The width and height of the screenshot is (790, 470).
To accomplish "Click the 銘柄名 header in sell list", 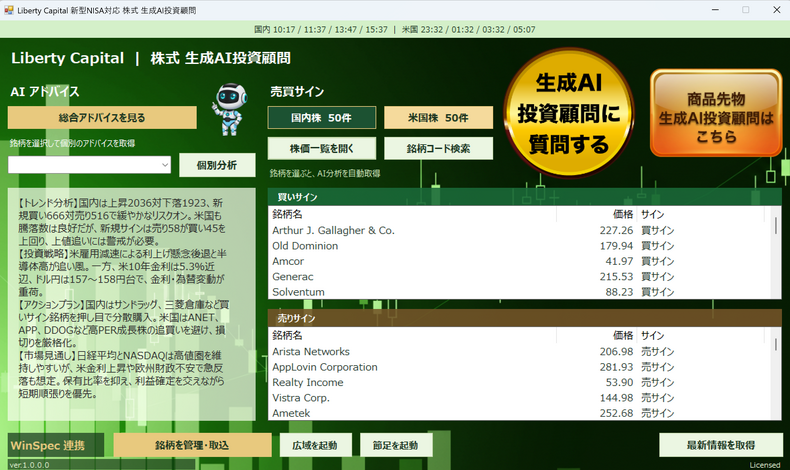I will [x=412, y=335].
